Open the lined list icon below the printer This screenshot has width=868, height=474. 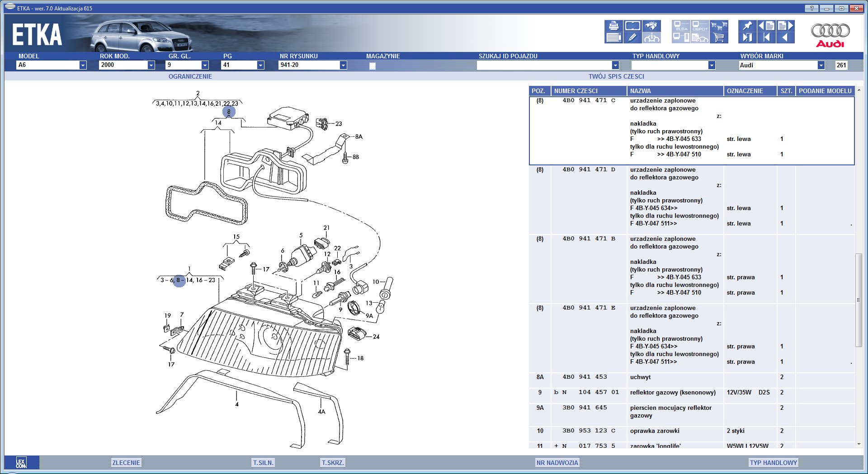point(613,38)
